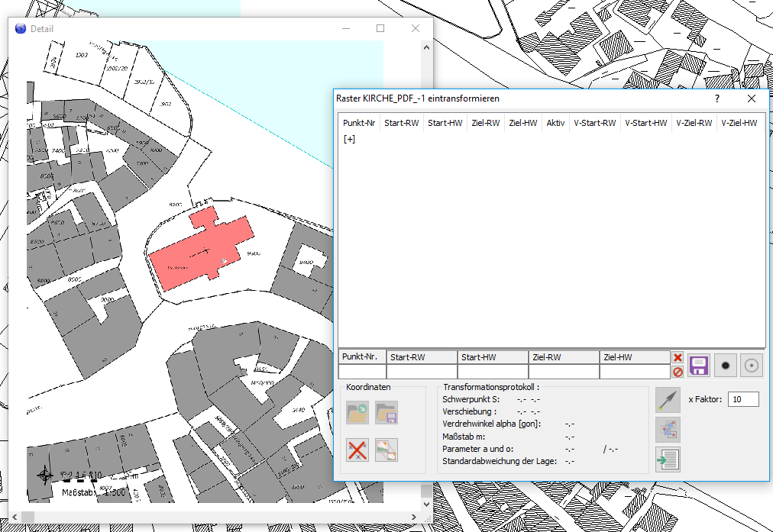This screenshot has width=773, height=532.
Task: Click the arrow vector display icon
Action: [x=668, y=400]
